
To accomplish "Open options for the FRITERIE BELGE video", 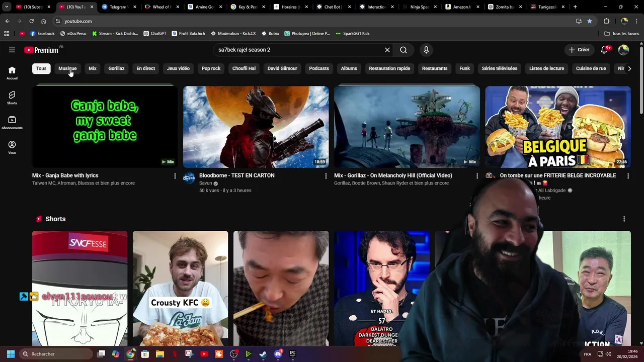I will 628,176.
